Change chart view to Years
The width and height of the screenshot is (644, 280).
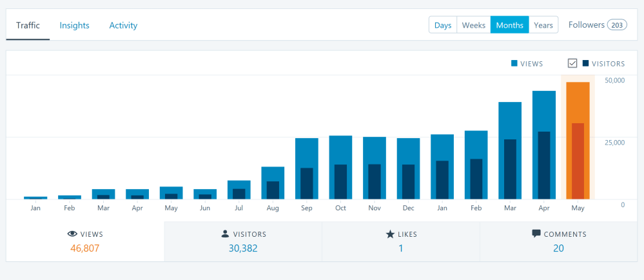[543, 25]
